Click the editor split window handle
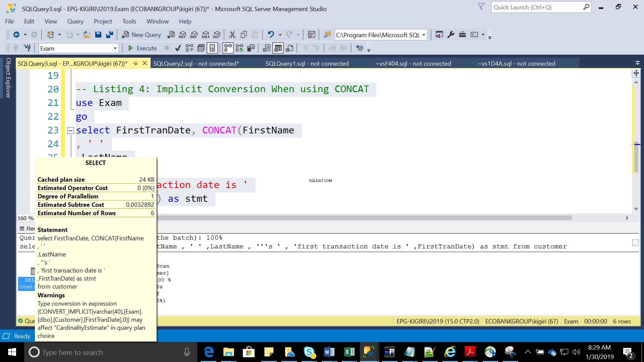This screenshot has height=362, width=644. click(636, 73)
